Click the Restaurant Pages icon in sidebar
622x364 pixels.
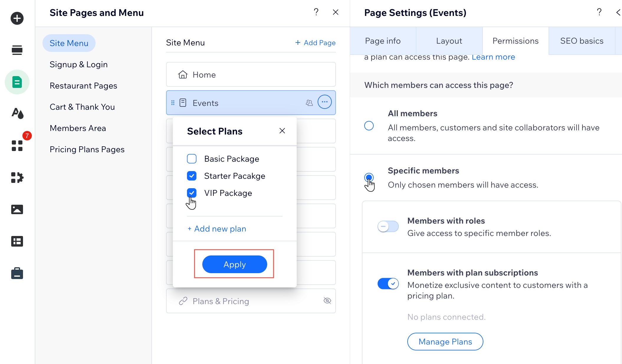coord(83,85)
